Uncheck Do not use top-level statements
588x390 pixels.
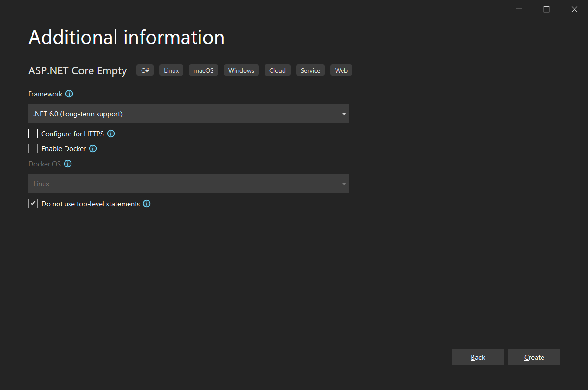(x=33, y=204)
